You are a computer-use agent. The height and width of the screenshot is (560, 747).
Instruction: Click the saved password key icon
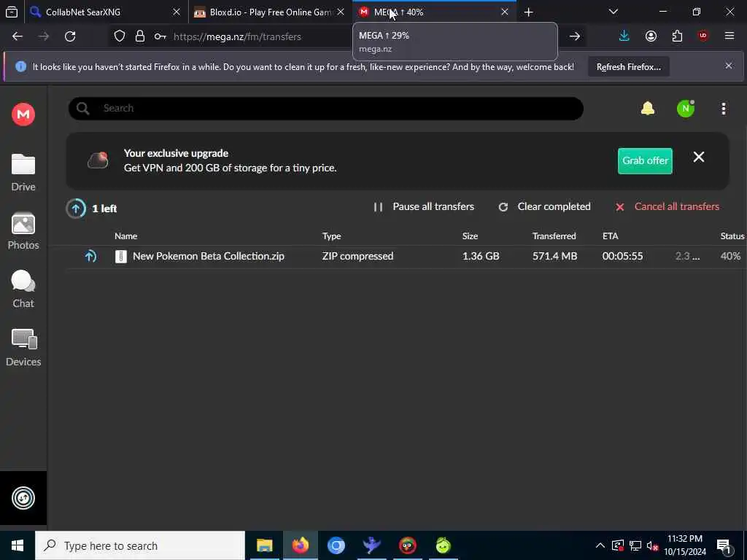[x=160, y=36]
